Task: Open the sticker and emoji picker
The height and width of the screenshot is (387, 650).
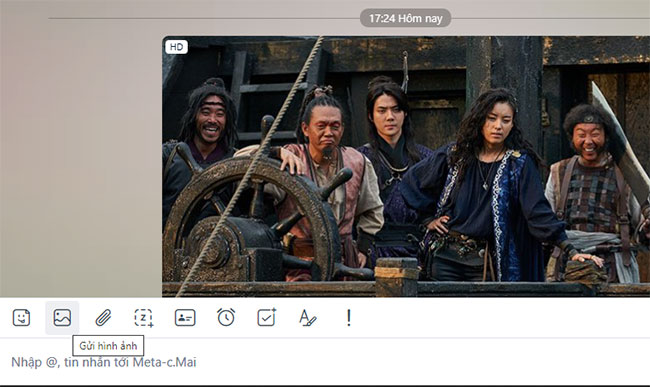Action: pyautogui.click(x=21, y=318)
